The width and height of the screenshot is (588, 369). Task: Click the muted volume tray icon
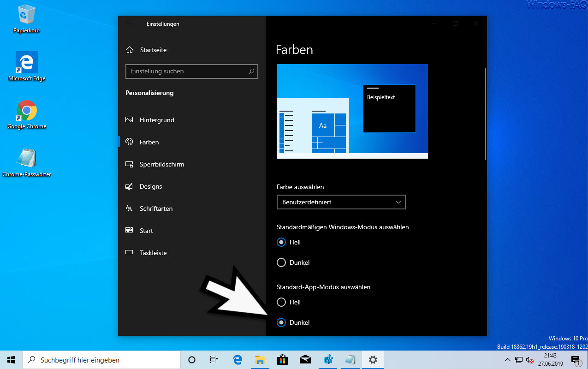tap(529, 360)
